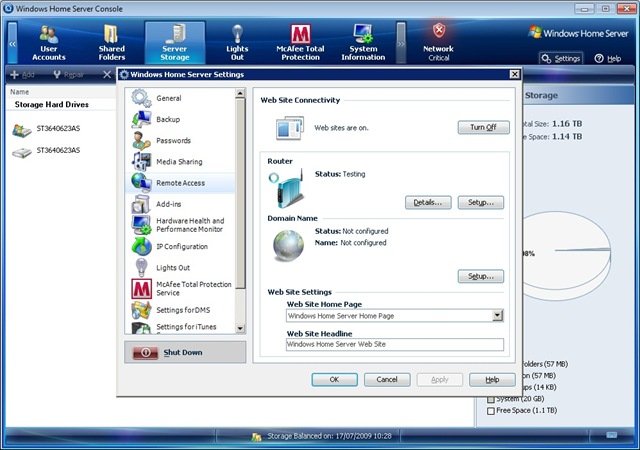Select IP Configuration settings category
Viewport: 640px width, 450px height.
pos(180,247)
